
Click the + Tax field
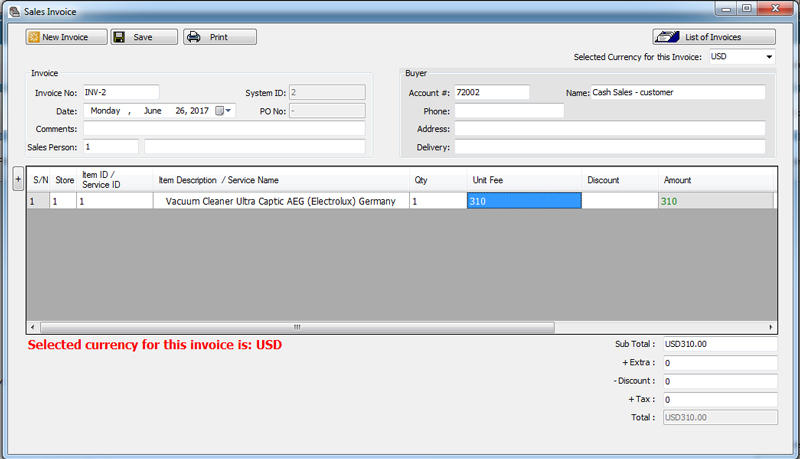pos(720,399)
